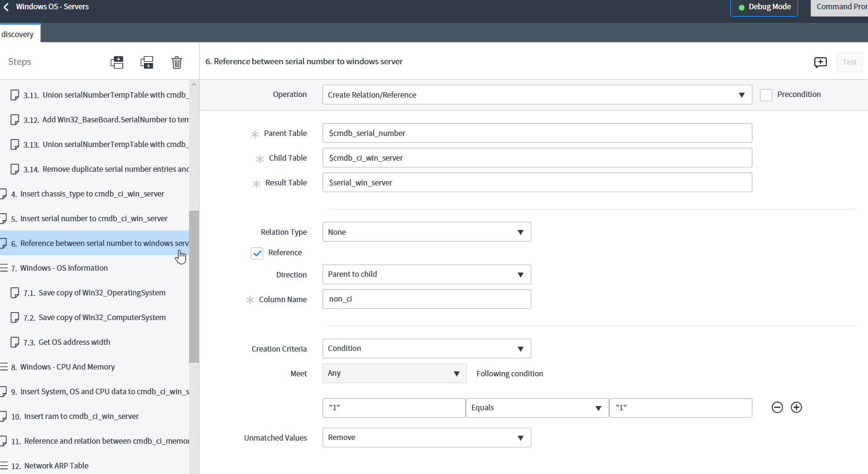Click the step icon for 10. Insert ram to cmdb_ci_win_server
The height and width of the screenshot is (474, 868).
[3, 417]
